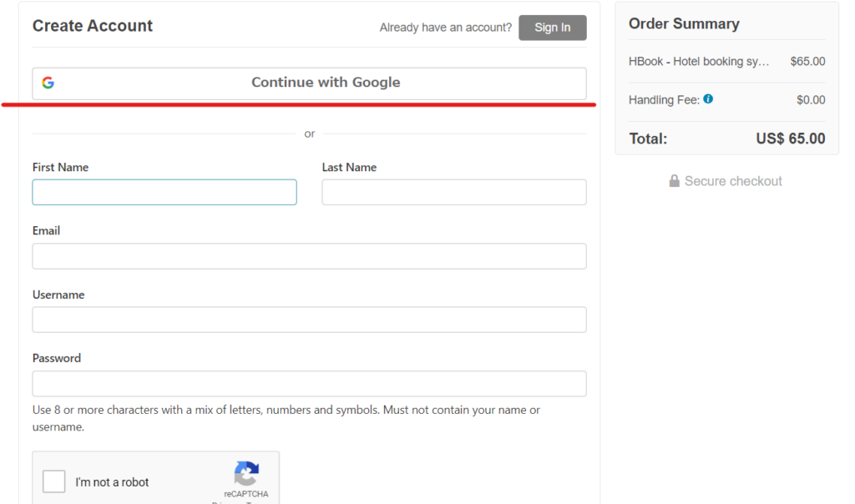Click the Handling Fee info icon
855x504 pixels.
click(708, 99)
